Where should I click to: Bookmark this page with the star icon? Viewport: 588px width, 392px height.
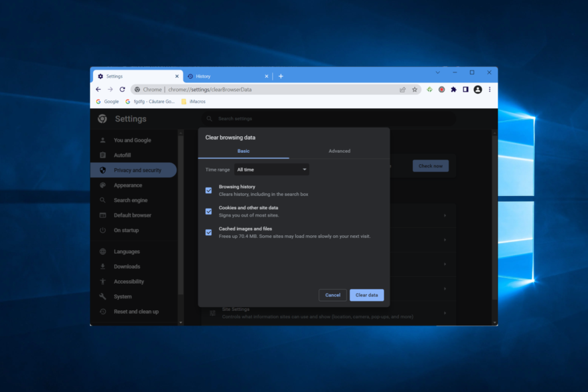[415, 90]
